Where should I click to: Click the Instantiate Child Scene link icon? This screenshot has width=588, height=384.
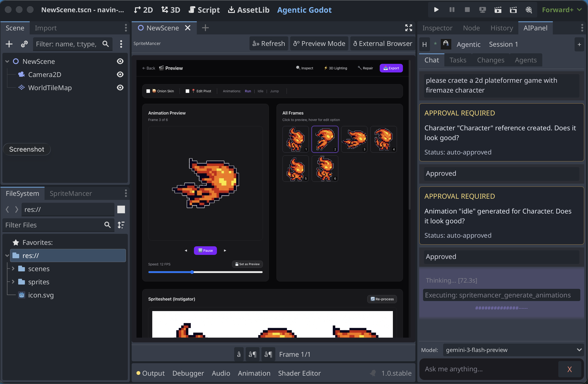(x=24, y=44)
